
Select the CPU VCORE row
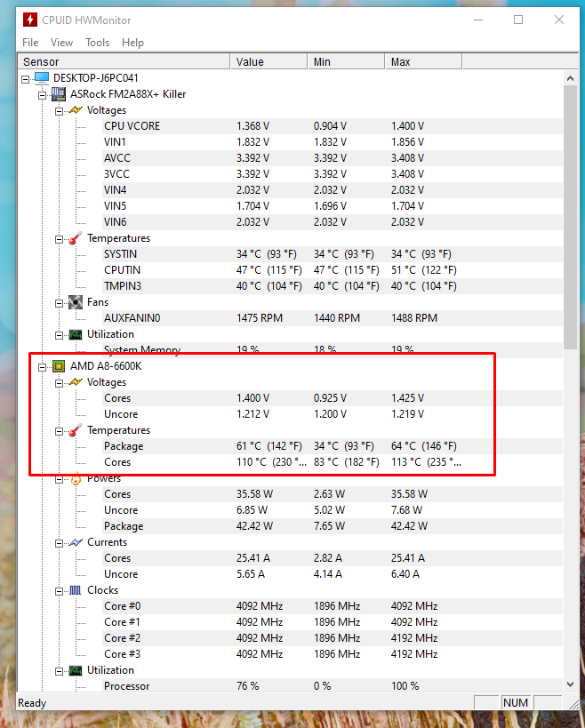[333, 126]
